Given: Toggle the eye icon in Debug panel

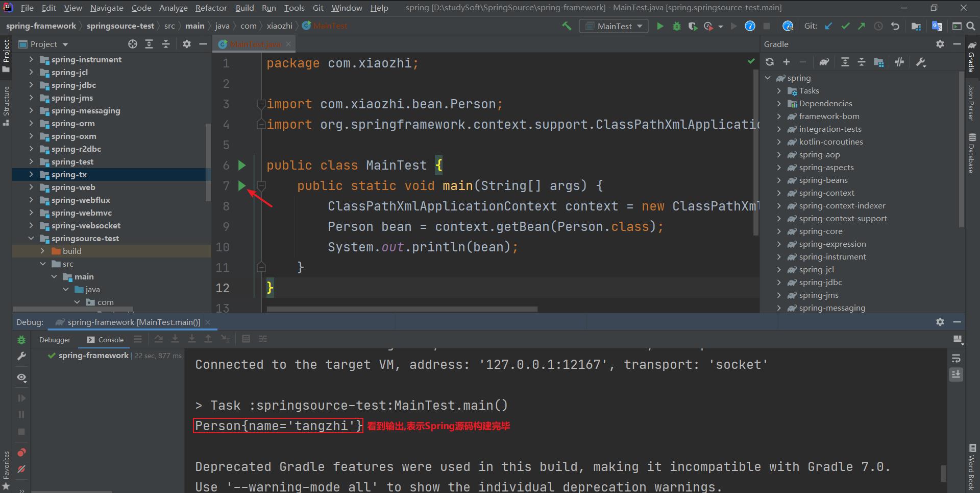Looking at the screenshot, I should click(x=21, y=378).
